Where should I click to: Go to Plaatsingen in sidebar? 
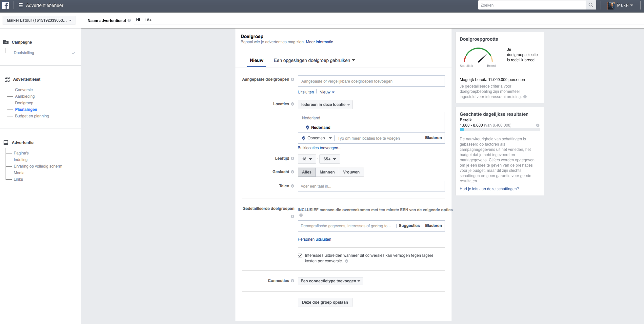tap(26, 110)
